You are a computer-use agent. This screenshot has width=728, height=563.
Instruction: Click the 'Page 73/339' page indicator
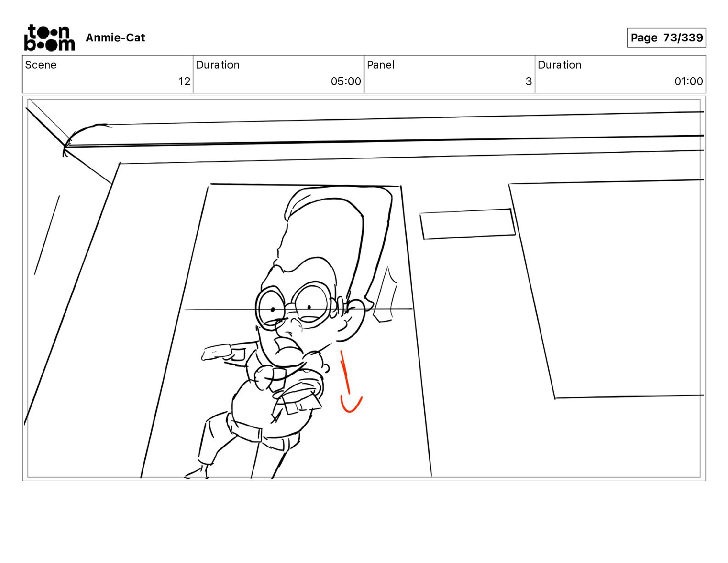click(666, 38)
